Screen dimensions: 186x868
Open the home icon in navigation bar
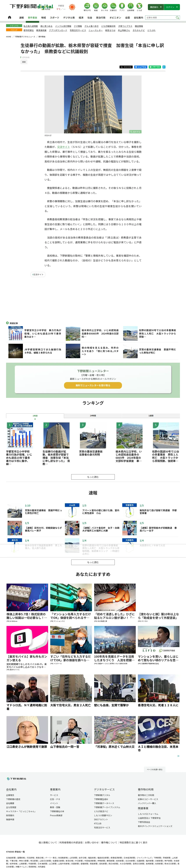click(x=9, y=17)
